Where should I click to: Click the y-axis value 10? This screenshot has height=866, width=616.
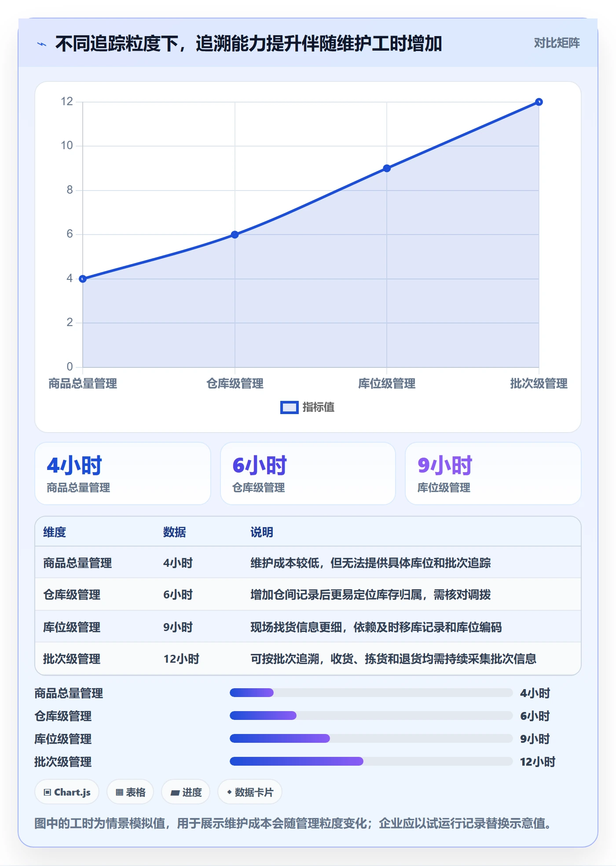[67, 146]
